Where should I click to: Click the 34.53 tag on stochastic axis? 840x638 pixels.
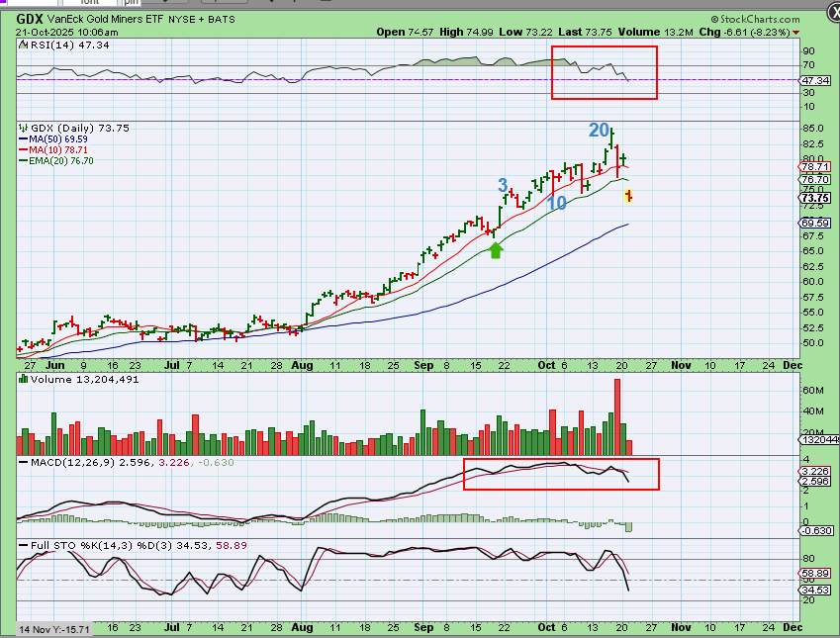pyautogui.click(x=815, y=591)
